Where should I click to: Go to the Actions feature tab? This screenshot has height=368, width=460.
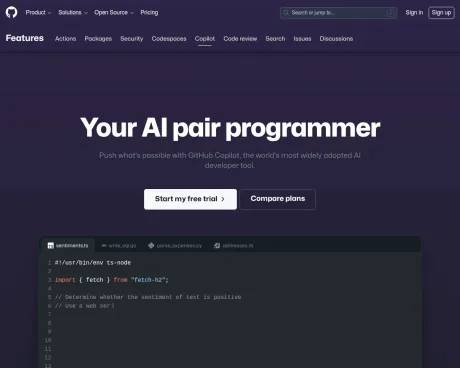pyautogui.click(x=65, y=39)
